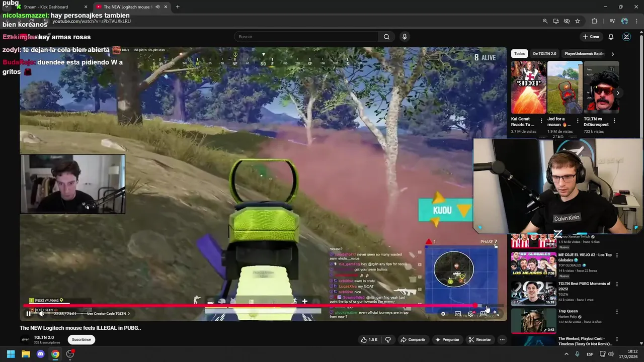Image resolution: width=644 pixels, height=362 pixels.
Task: Open options for The Weeknd Timeless video
Action: 617,339
